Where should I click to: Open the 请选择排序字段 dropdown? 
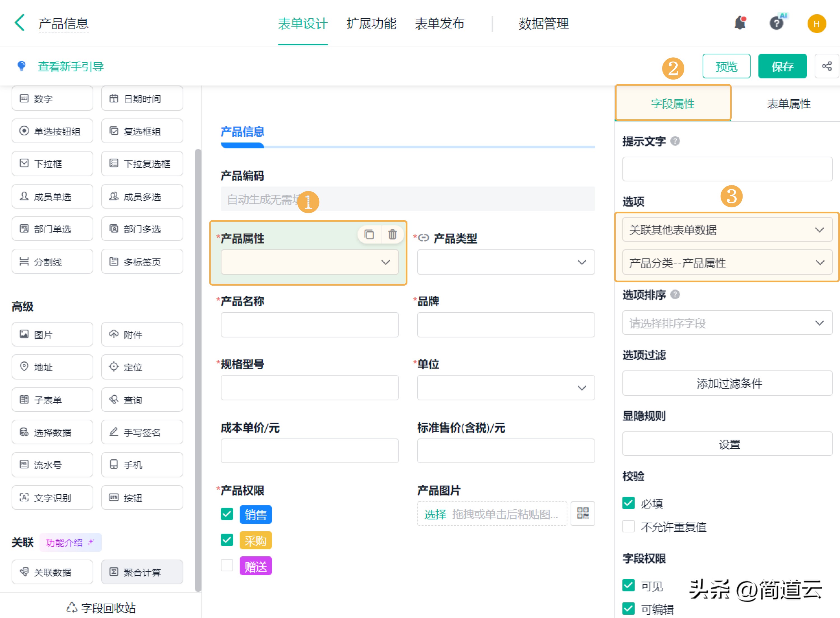click(727, 323)
